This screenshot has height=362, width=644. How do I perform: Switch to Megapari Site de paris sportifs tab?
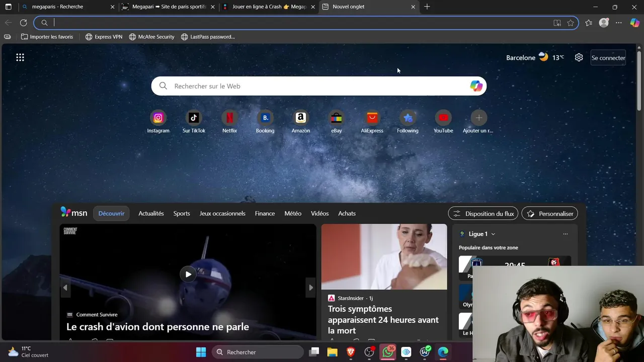(x=170, y=7)
